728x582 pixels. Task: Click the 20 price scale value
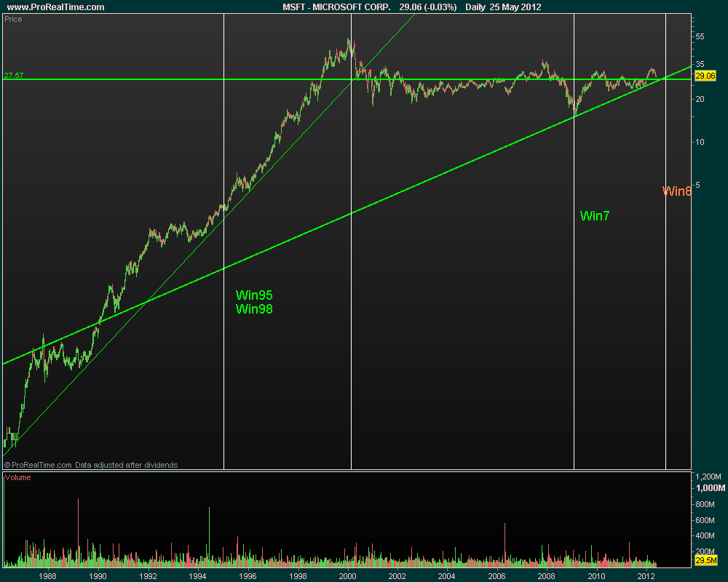pyautogui.click(x=700, y=100)
